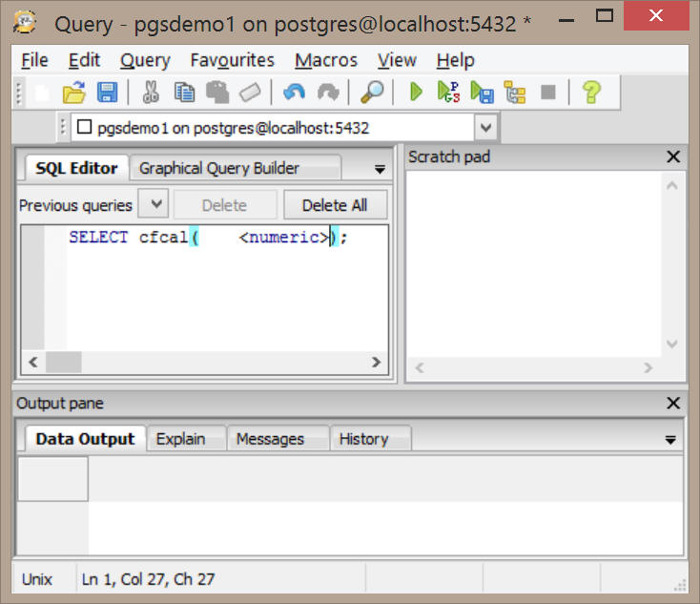This screenshot has width=700, height=604.
Task: Expand the connection selector dropdown arrow
Action: coord(485,128)
